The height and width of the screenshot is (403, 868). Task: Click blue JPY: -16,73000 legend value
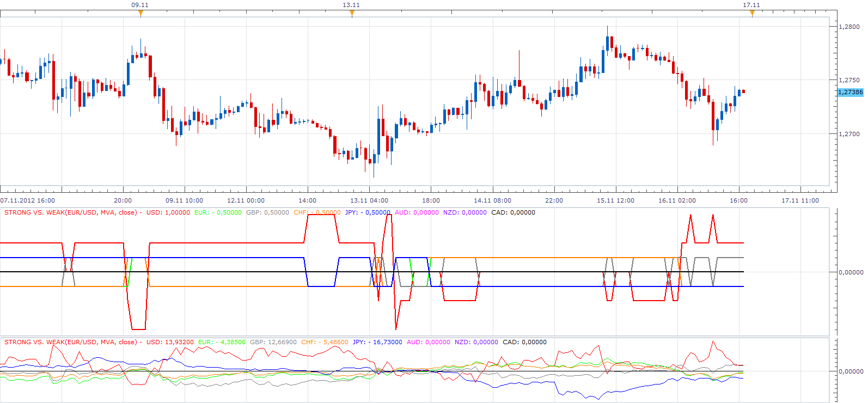pyautogui.click(x=377, y=342)
